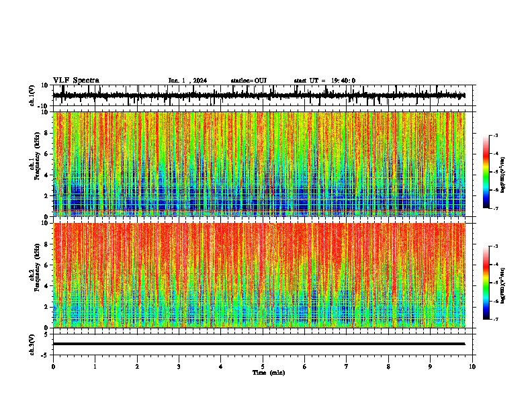Click the "8" kHz tick of ch.1 spectrogram
The height and width of the screenshot is (411, 532).
point(47,133)
